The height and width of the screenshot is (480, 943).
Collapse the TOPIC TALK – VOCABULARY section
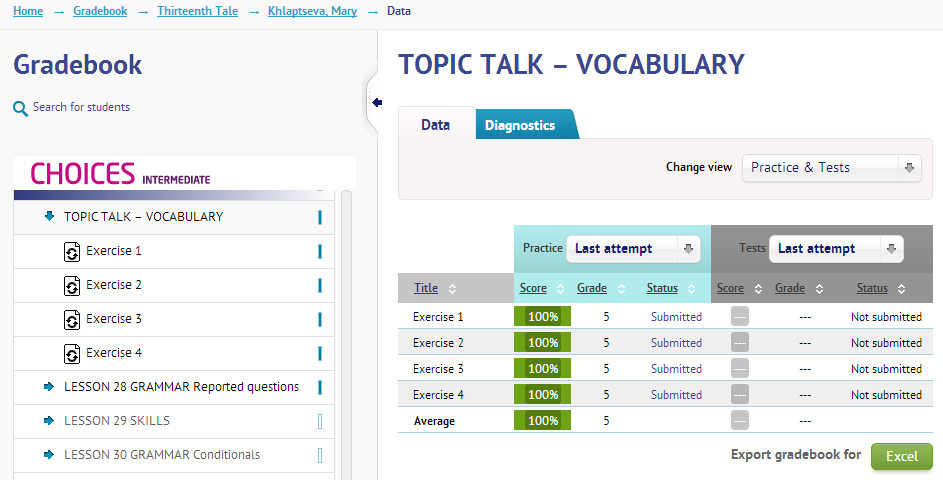[49, 216]
